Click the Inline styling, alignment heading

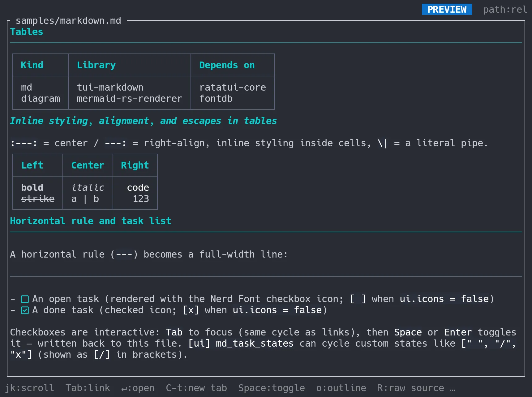tap(144, 121)
